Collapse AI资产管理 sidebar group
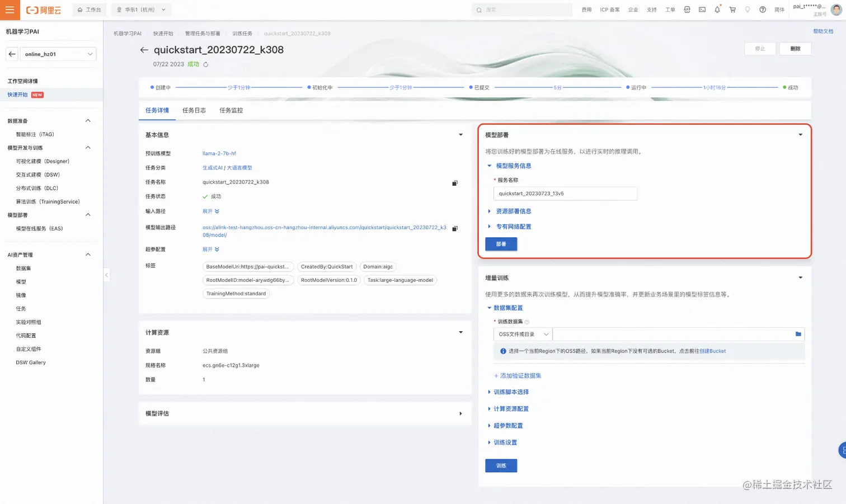Screen dimensions: 846x504 tap(88, 255)
